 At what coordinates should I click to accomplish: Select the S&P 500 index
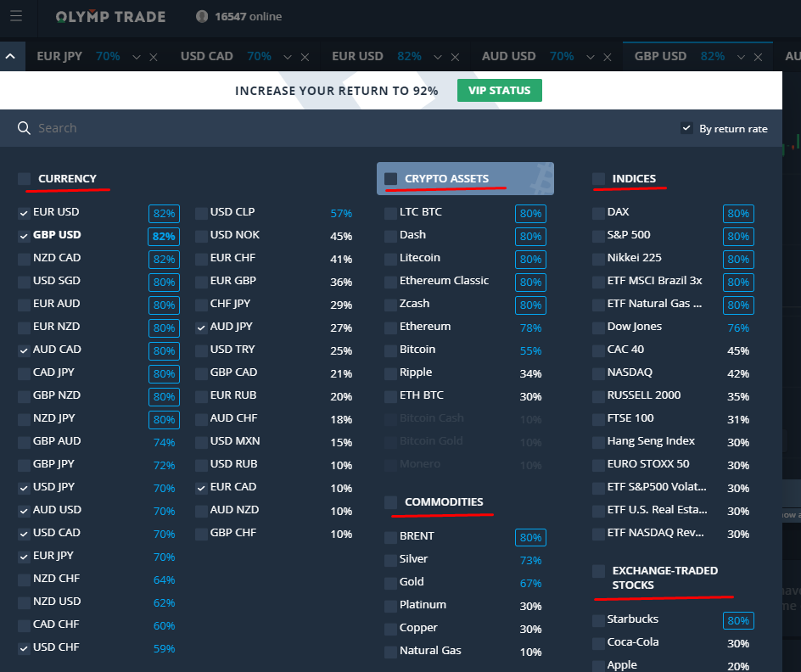click(629, 235)
